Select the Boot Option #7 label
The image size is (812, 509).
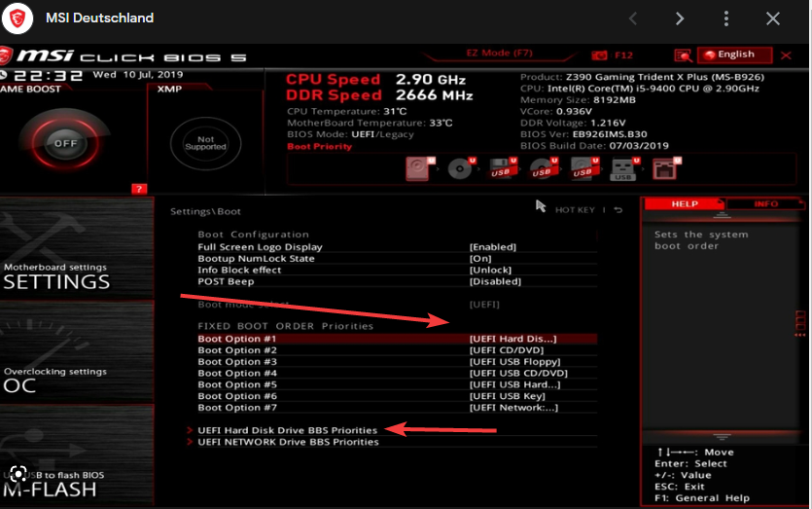[237, 408]
